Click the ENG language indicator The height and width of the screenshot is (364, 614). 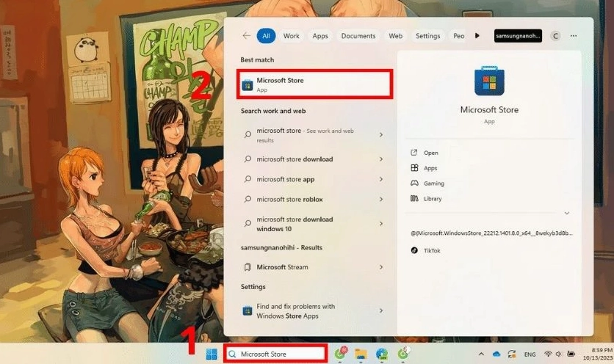click(x=530, y=354)
